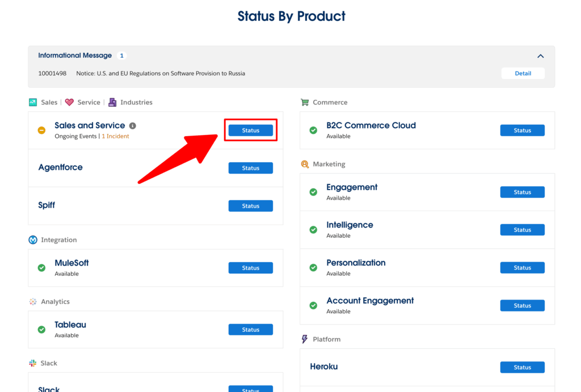Click the Informational Message heading
The height and width of the screenshot is (392, 581).
click(x=75, y=56)
